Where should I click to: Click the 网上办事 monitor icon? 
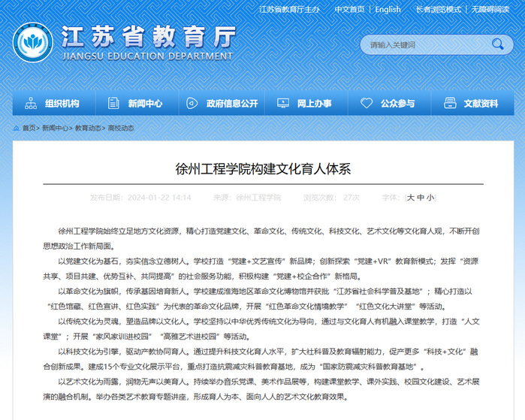click(282, 103)
